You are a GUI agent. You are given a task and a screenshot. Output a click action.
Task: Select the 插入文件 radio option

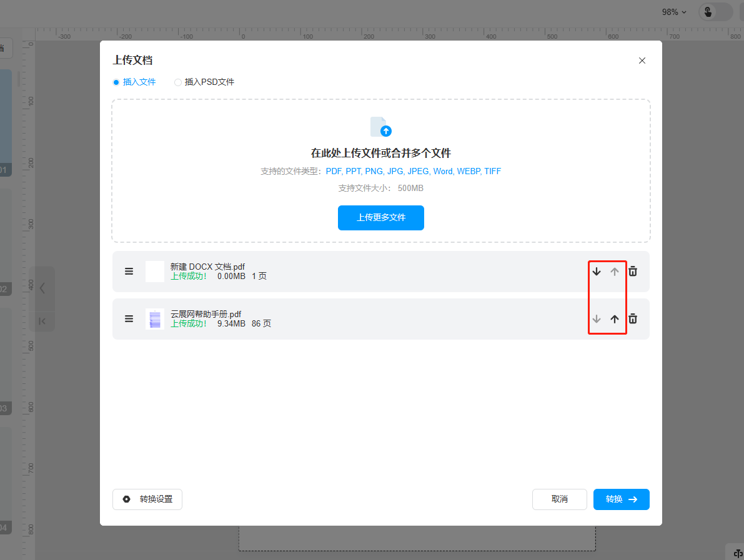(116, 82)
